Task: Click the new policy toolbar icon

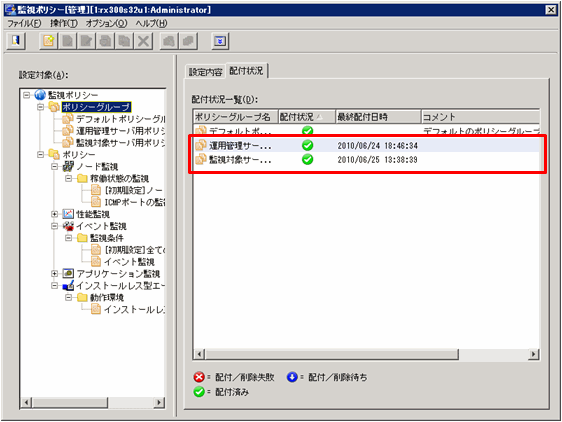Action: pyautogui.click(x=48, y=41)
